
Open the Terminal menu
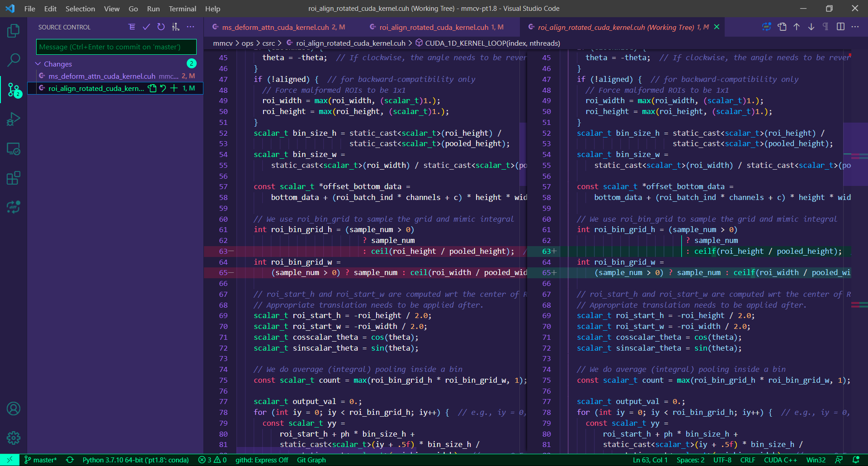click(182, 9)
